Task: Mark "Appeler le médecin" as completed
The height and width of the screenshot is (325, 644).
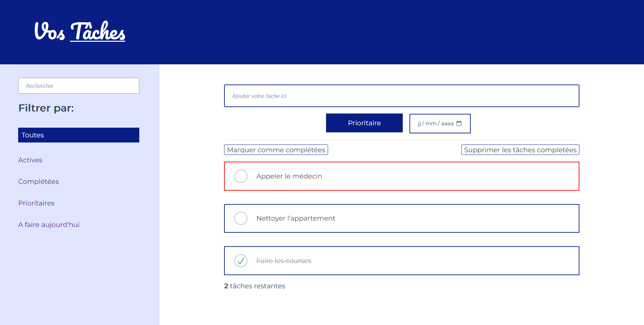Action: coord(241,176)
